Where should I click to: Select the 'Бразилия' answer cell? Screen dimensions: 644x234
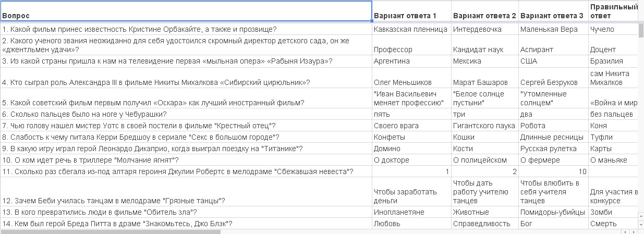(x=613, y=61)
